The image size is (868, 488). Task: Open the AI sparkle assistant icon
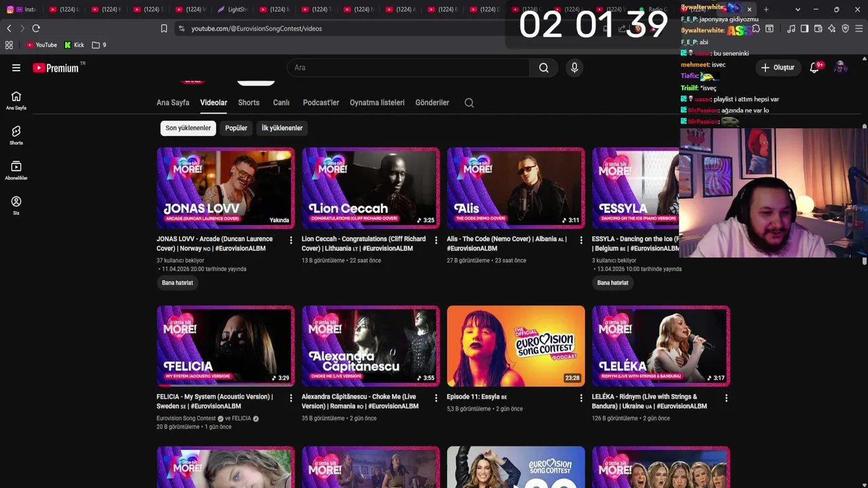(832, 28)
